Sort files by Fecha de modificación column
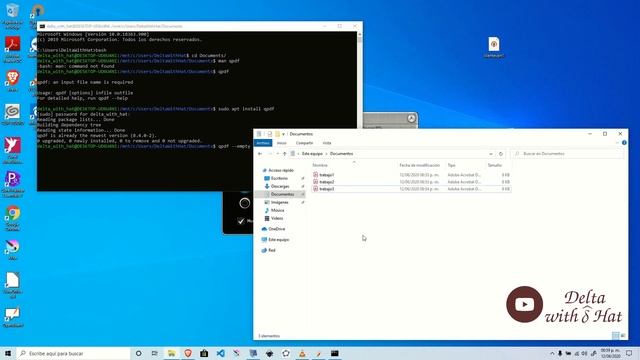The height and width of the screenshot is (360, 640). click(x=420, y=165)
